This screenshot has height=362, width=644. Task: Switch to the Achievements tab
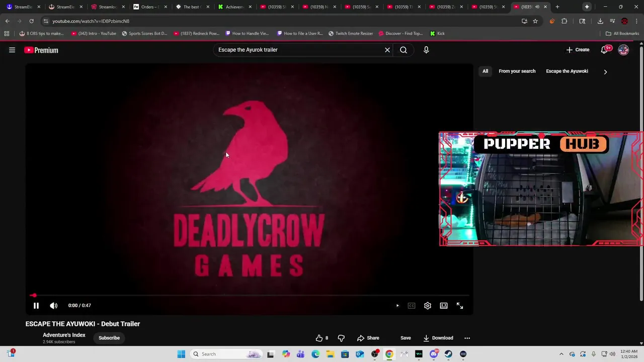point(235,7)
